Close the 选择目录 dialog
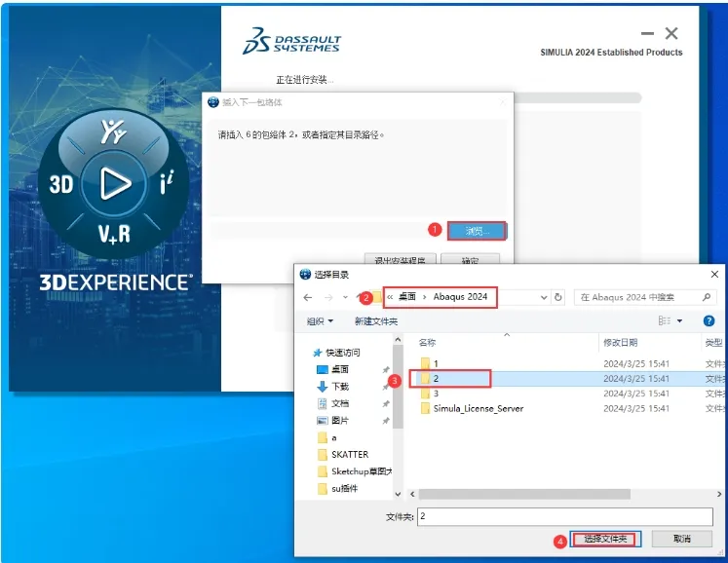This screenshot has width=728, height=563. pyautogui.click(x=714, y=275)
